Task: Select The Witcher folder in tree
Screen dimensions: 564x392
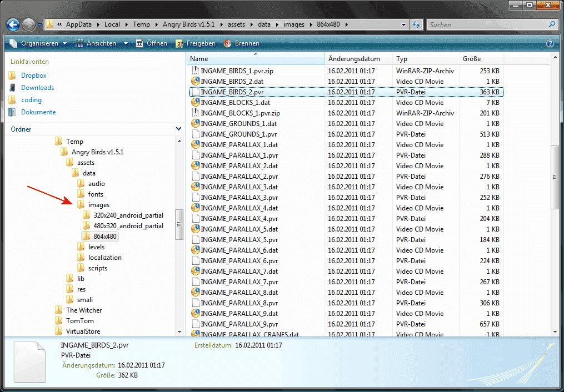Action: [84, 310]
